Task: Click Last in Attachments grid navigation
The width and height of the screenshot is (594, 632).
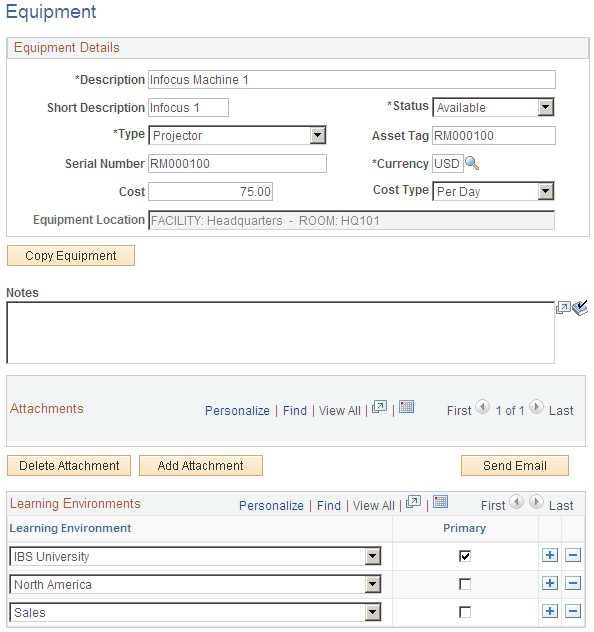Action: 561,410
